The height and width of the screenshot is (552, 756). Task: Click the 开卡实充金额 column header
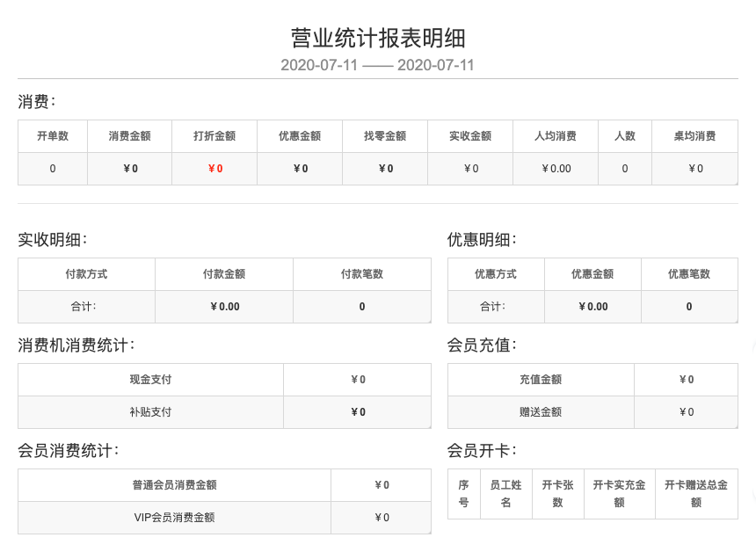pos(619,493)
